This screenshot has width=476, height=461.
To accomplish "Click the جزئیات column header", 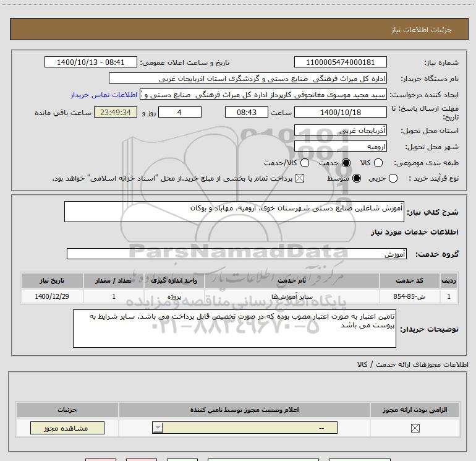I will [x=67, y=410].
